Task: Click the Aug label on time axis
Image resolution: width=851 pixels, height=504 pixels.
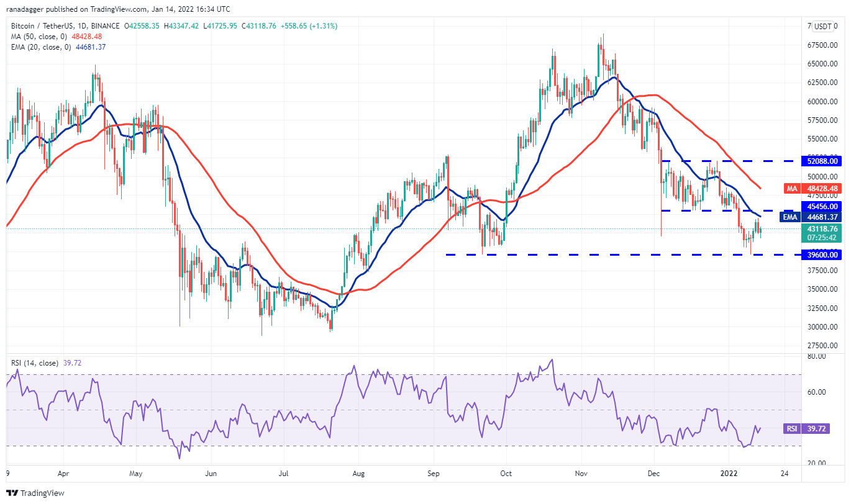Action: pyautogui.click(x=358, y=473)
